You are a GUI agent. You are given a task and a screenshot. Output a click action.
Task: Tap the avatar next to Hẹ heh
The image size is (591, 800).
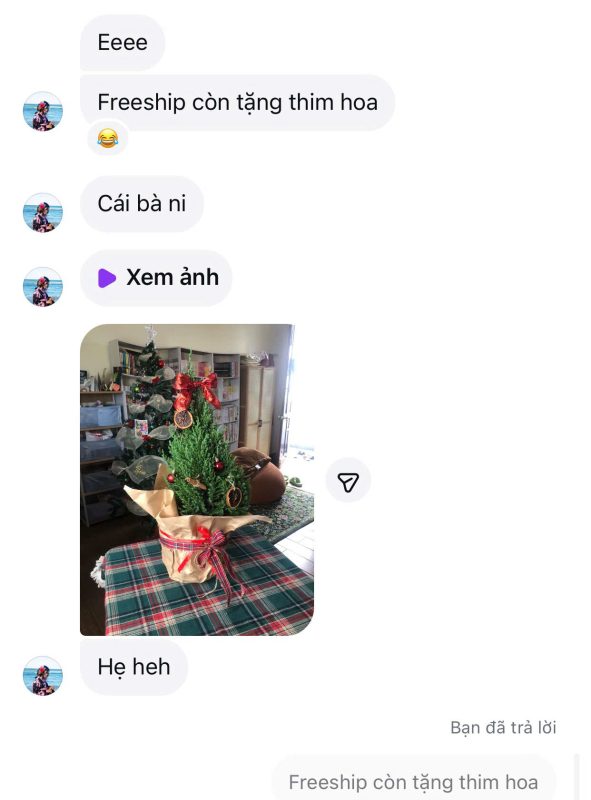[43, 676]
